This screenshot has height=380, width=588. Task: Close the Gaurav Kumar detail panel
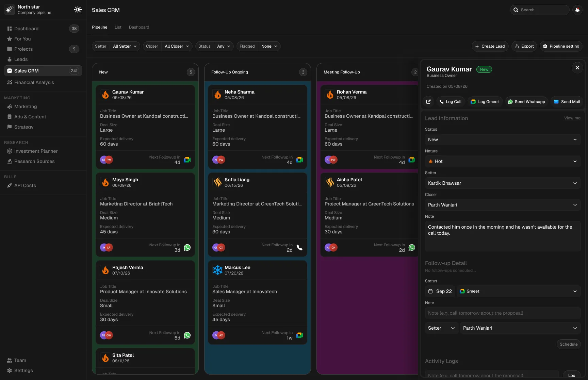pos(577,68)
